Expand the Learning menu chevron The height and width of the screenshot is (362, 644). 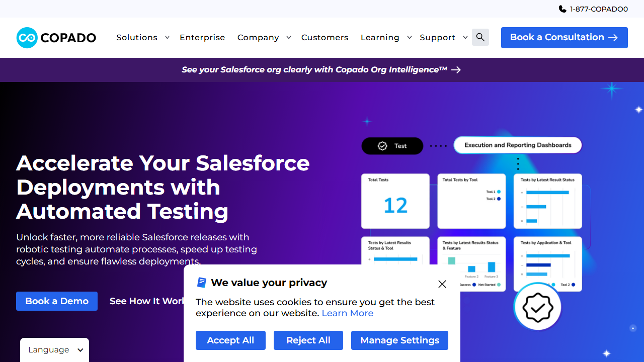pos(410,38)
